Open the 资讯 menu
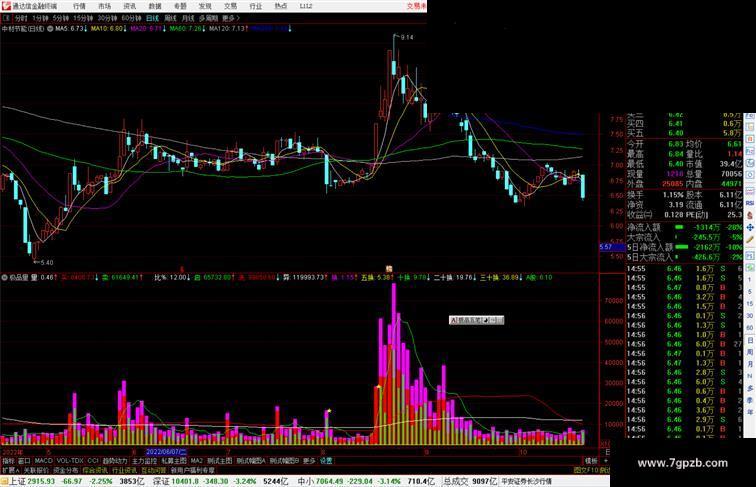The height and width of the screenshot is (487, 756). coord(129,6)
